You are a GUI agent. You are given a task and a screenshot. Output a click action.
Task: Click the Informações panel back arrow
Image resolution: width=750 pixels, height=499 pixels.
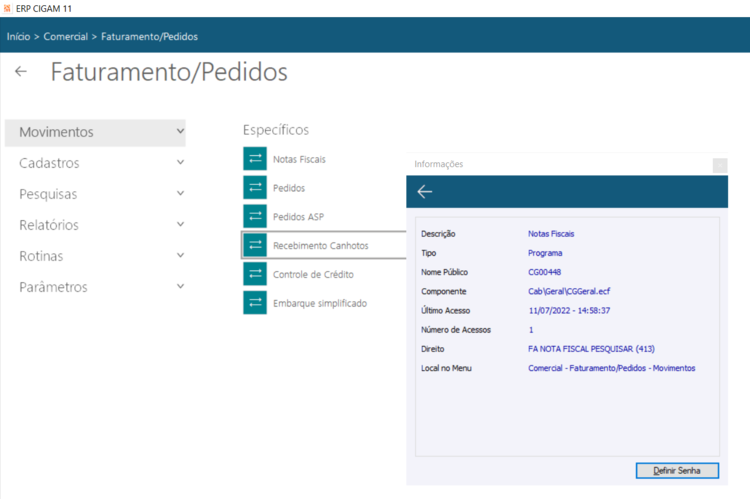[x=425, y=192]
